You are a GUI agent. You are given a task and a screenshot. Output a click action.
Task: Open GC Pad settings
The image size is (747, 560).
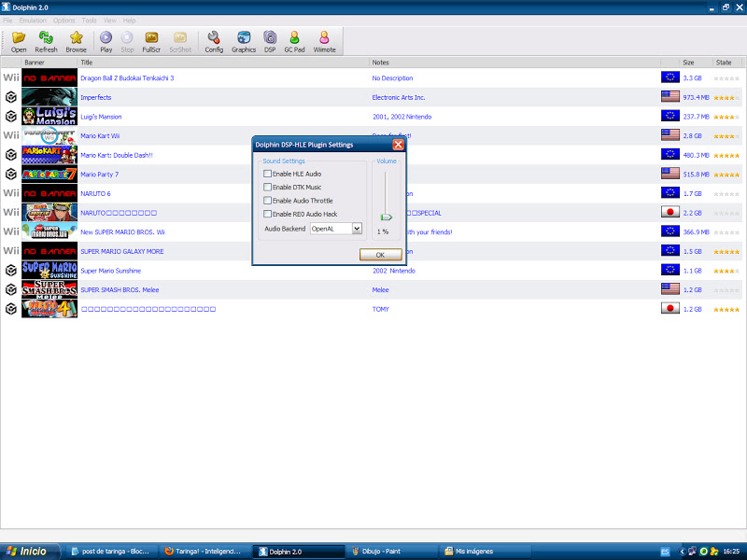(x=295, y=41)
